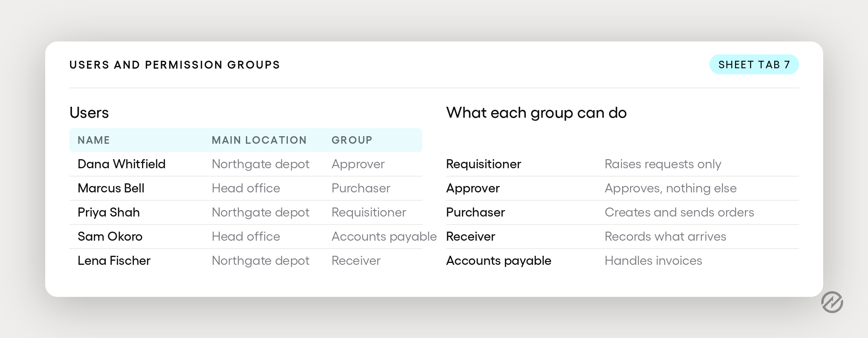Viewport: 868px width, 338px height.
Task: Click Northgate depot in Priya Shah's row
Action: point(261,212)
